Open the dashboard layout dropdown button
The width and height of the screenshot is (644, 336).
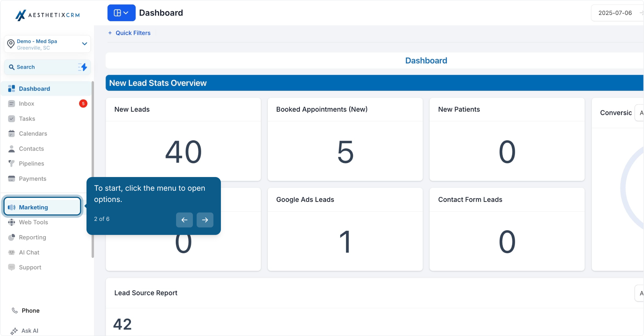pyautogui.click(x=121, y=13)
